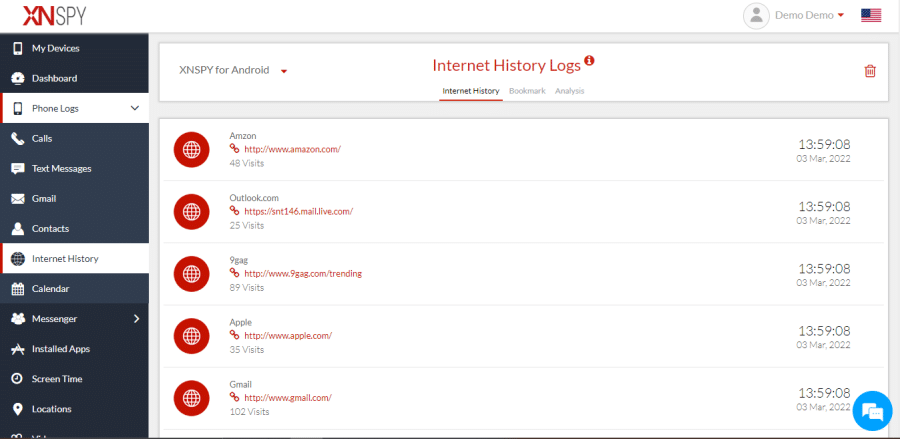Click the Dashboard gauge icon

click(18, 78)
